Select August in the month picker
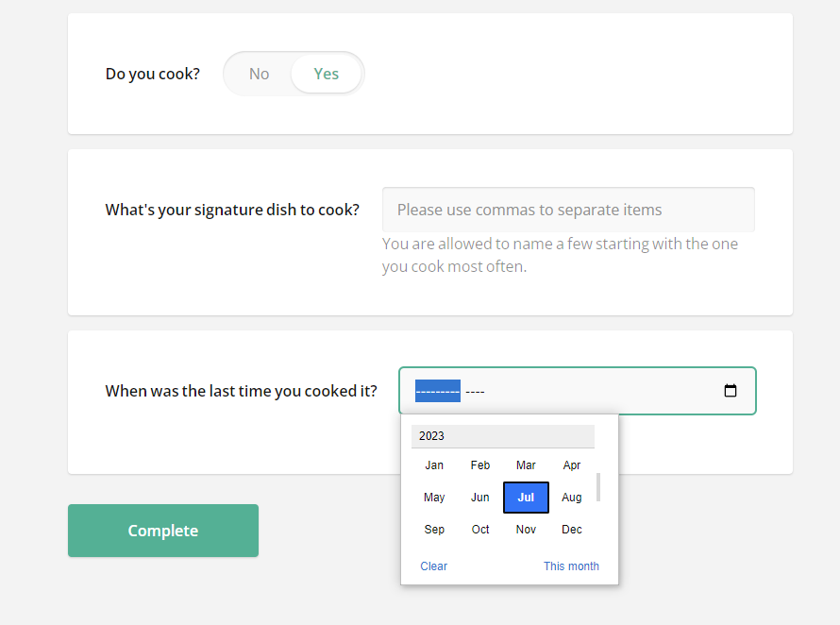 click(x=571, y=497)
